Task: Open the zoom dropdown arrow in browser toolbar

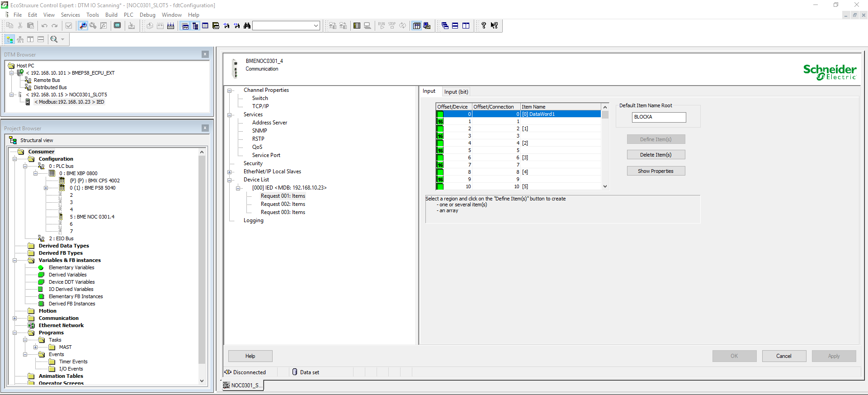Action: (x=62, y=39)
